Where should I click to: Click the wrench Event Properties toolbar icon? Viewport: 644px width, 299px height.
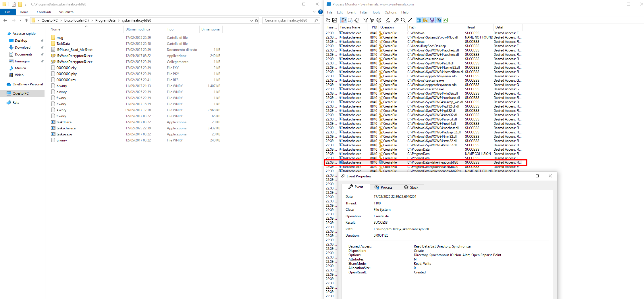[397, 20]
